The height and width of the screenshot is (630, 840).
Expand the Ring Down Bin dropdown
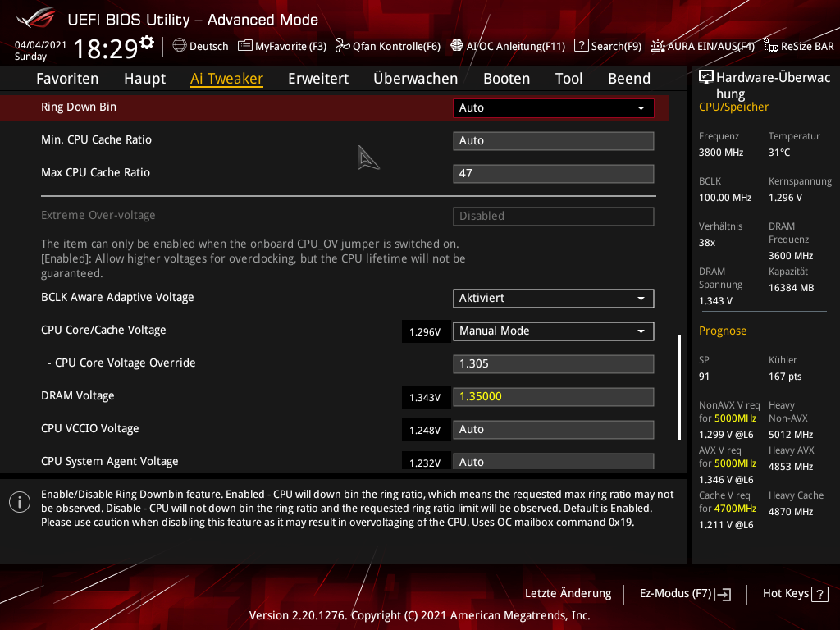[x=554, y=107]
